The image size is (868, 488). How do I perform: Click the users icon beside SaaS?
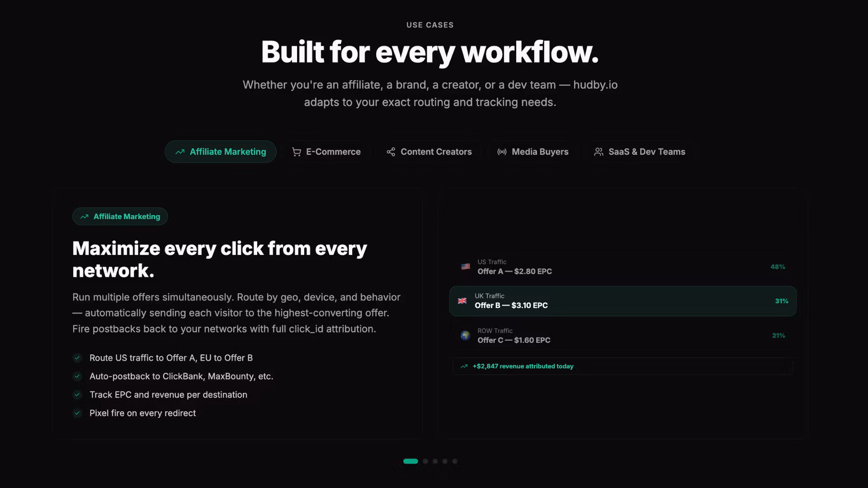point(599,152)
